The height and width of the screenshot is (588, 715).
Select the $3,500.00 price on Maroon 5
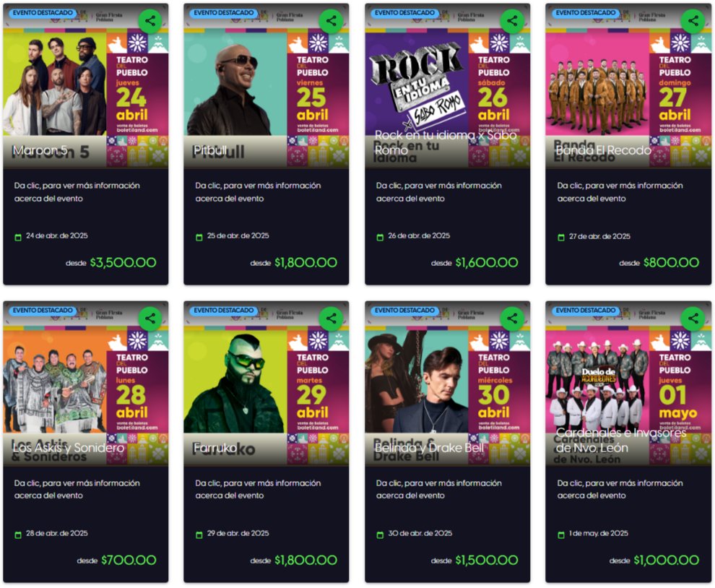tap(123, 262)
